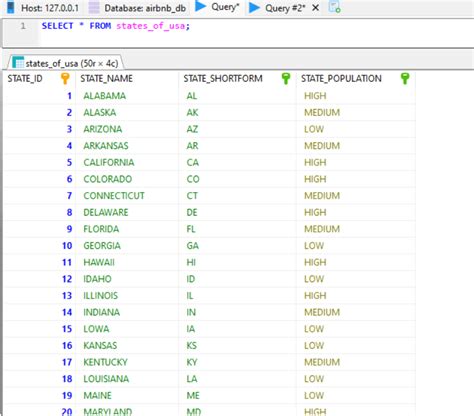Select the states_of_usa result tab

(65, 63)
